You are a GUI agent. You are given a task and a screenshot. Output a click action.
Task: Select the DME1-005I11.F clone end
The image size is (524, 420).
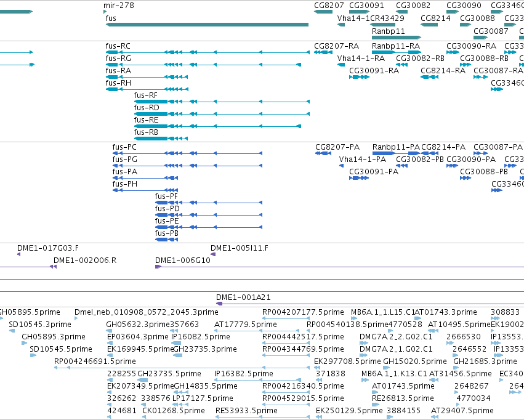pyautogui.click(x=213, y=254)
